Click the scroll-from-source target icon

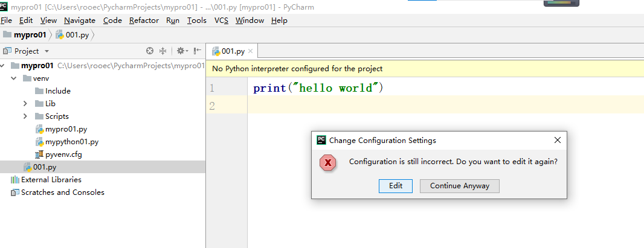click(150, 51)
